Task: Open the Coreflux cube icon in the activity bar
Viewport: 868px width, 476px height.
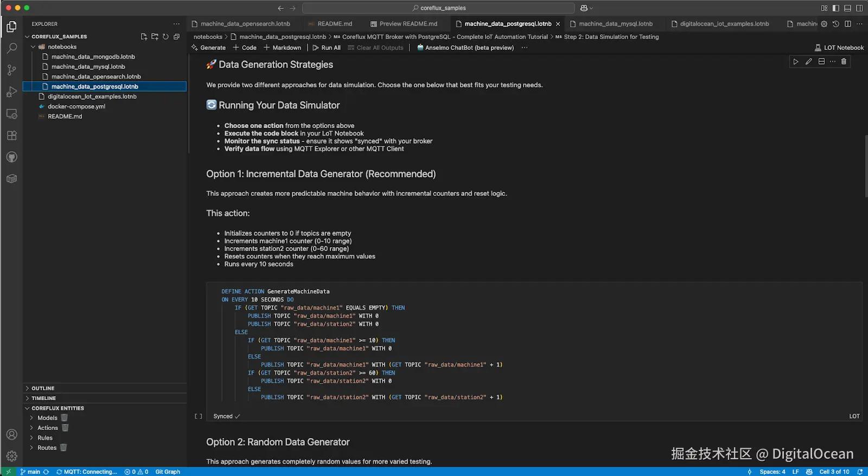Action: [x=11, y=179]
